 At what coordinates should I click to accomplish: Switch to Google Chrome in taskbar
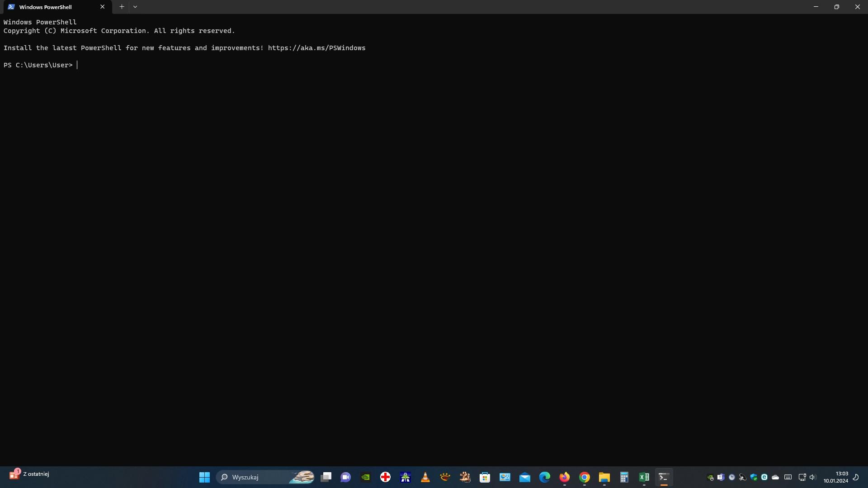coord(585,477)
